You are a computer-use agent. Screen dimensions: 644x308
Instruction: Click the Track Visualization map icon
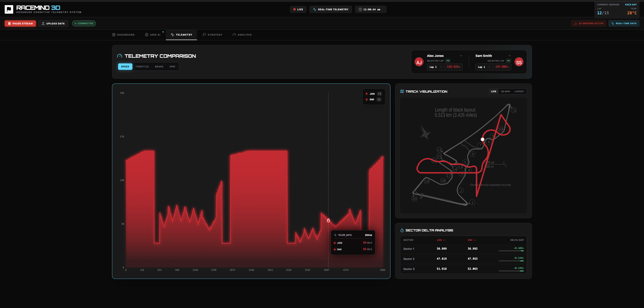click(402, 92)
